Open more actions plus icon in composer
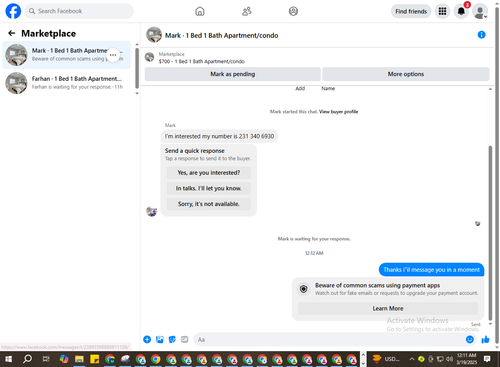The width and height of the screenshot is (500, 367). click(147, 339)
